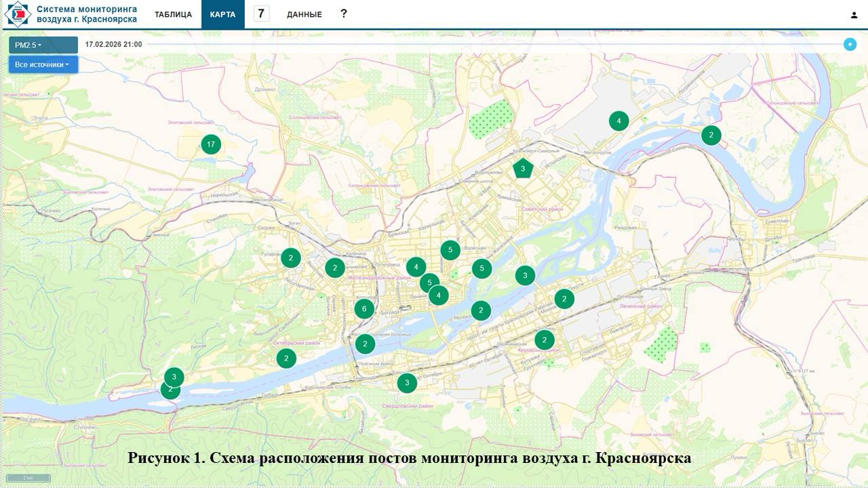Click the marker 4 near Металлургов
The height and width of the screenshot is (488, 868).
[x=618, y=121]
